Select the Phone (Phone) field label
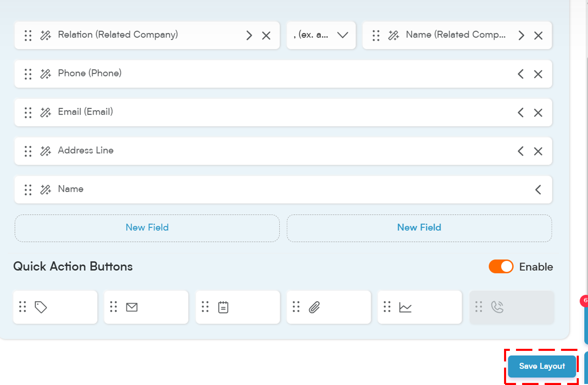This screenshot has width=588, height=385. [x=90, y=73]
